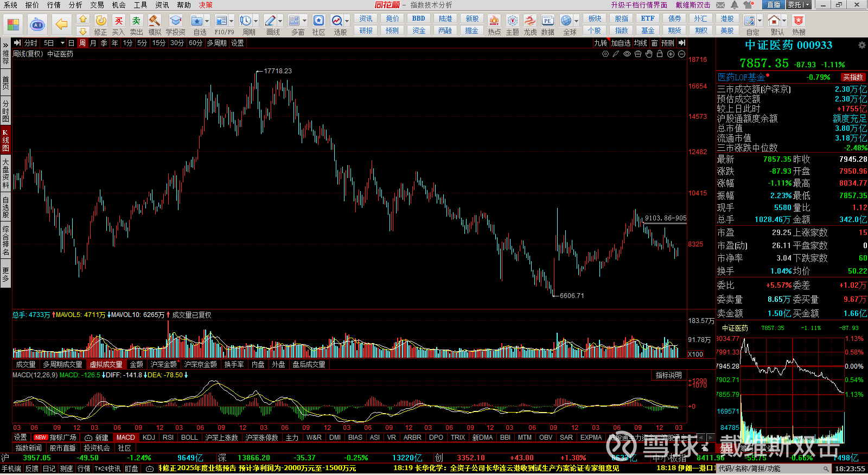Click the chart toolbox icon
The width and height of the screenshot is (868, 475).
pos(638,54)
